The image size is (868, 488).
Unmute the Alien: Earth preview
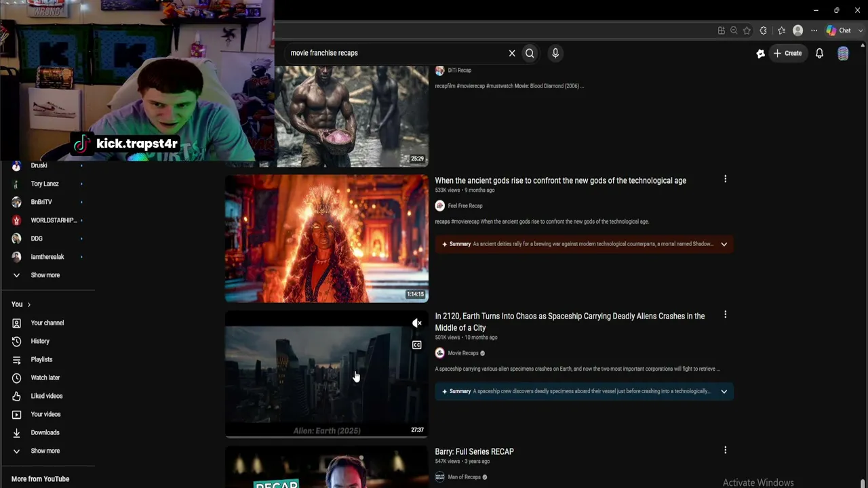pos(417,323)
